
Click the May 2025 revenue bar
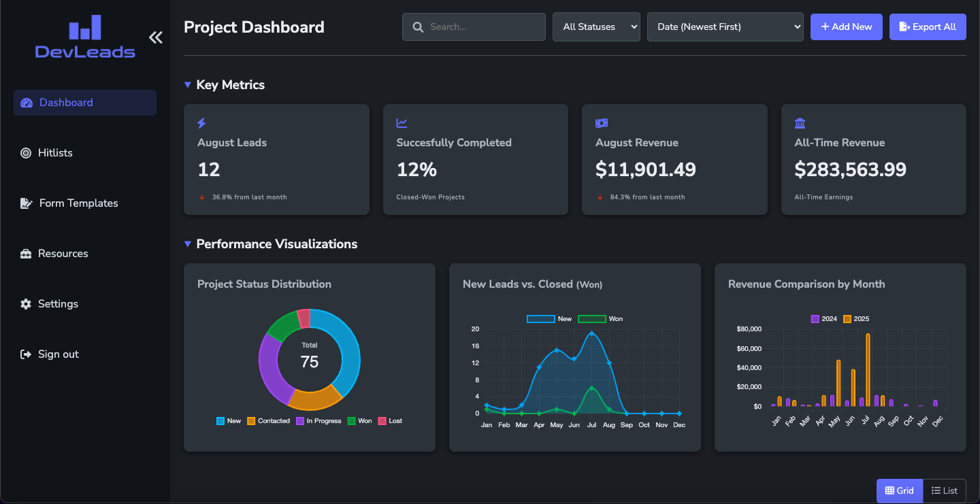(838, 384)
